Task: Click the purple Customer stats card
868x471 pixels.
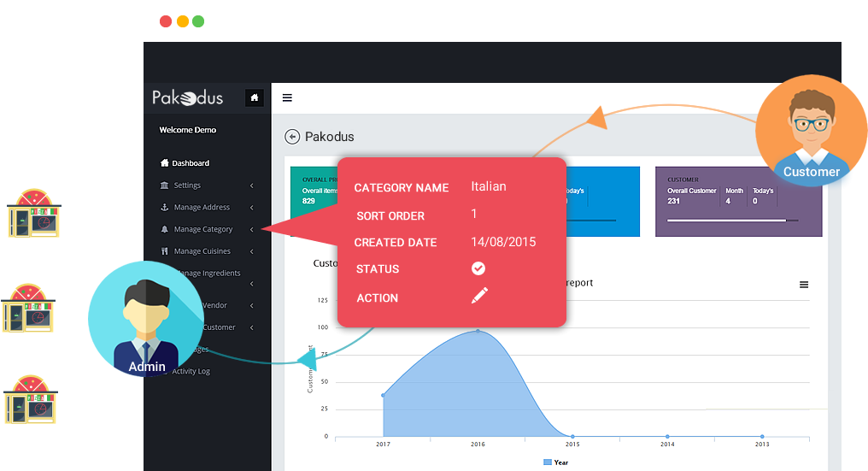Action: (738, 202)
